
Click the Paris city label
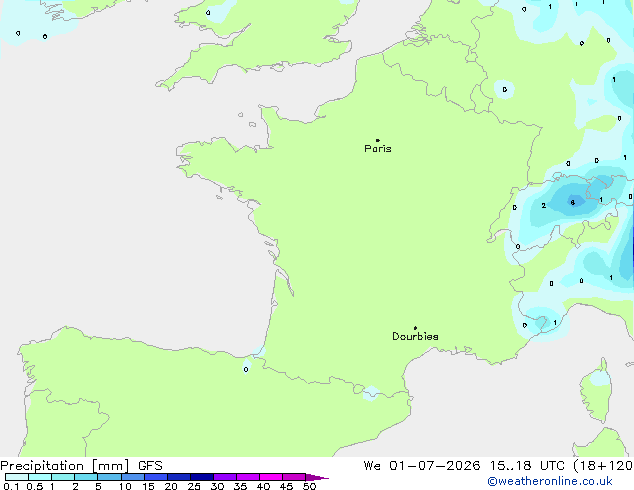(x=378, y=149)
